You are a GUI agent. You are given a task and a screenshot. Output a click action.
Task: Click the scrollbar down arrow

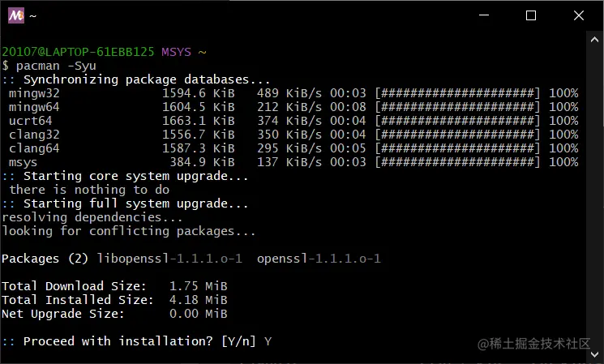(594, 354)
